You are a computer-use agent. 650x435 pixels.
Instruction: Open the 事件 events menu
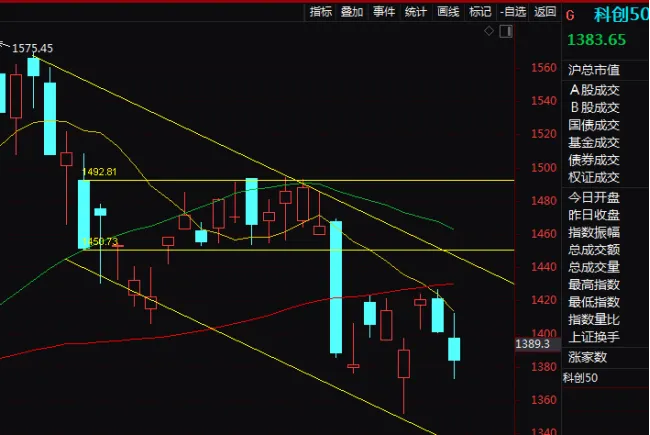tap(384, 12)
